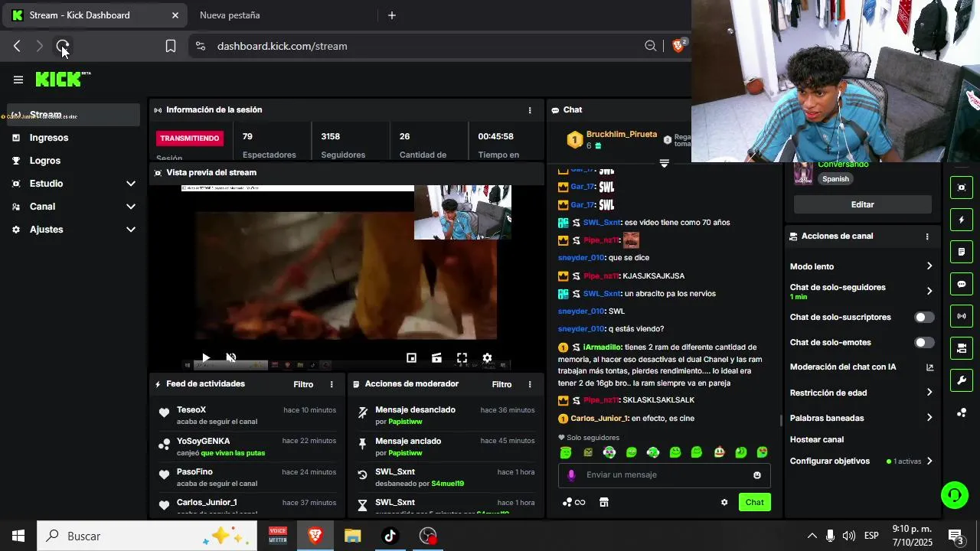Open Filtro in Acciones de moderador
Screen dimensions: 980x551
pyautogui.click(x=501, y=384)
